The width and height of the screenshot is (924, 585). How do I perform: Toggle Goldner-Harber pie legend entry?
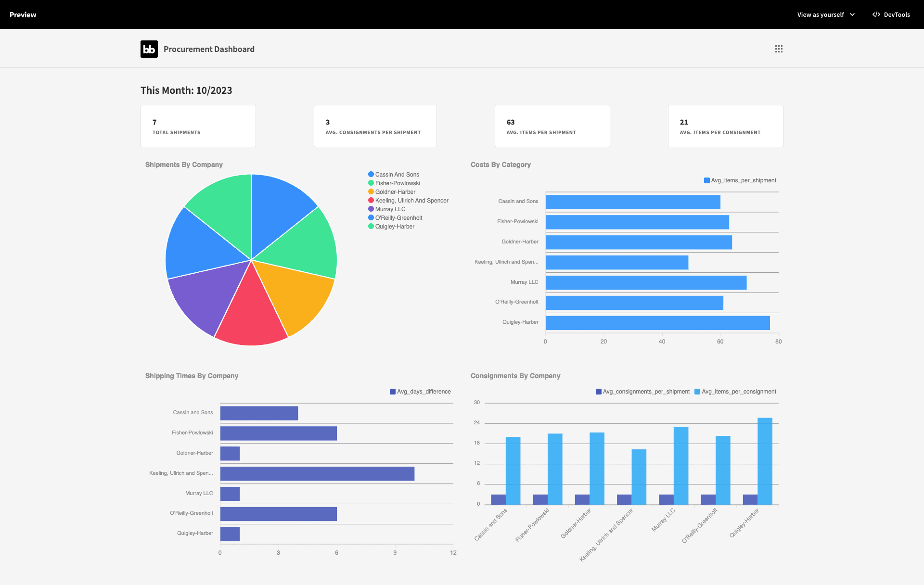tap(392, 192)
